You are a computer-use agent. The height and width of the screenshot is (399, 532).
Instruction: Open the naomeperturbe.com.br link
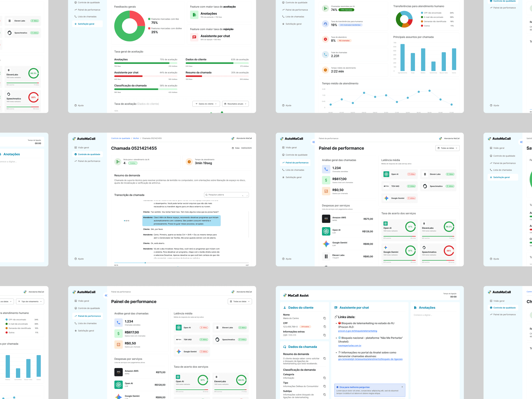tap(349, 345)
